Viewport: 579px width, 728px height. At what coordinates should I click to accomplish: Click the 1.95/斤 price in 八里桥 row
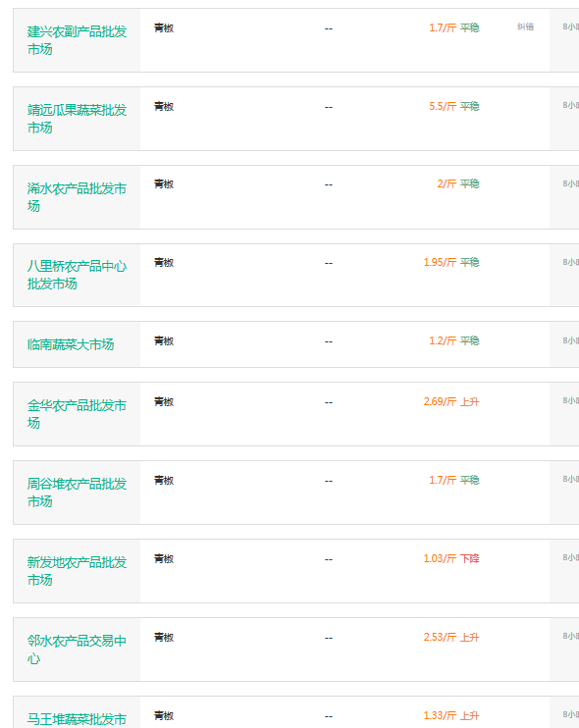tap(440, 262)
